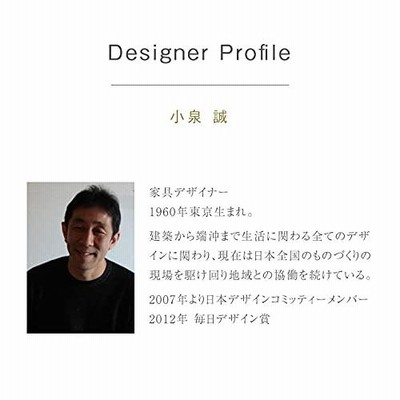Click the 毎日デザイン賞 award text
400x400 pixels.
click(232, 319)
